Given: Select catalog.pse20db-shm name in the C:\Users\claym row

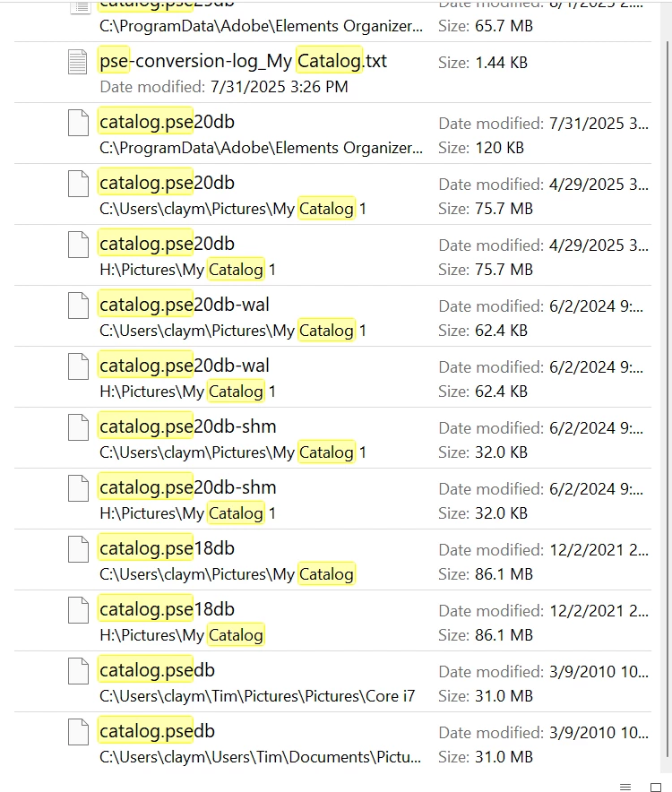Looking at the screenshot, I should (x=188, y=426).
